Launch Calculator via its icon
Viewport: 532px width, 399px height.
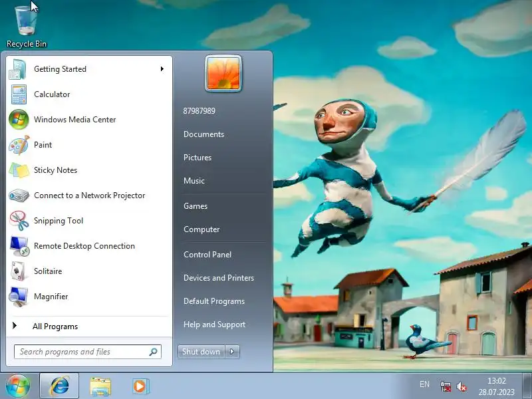click(x=19, y=94)
